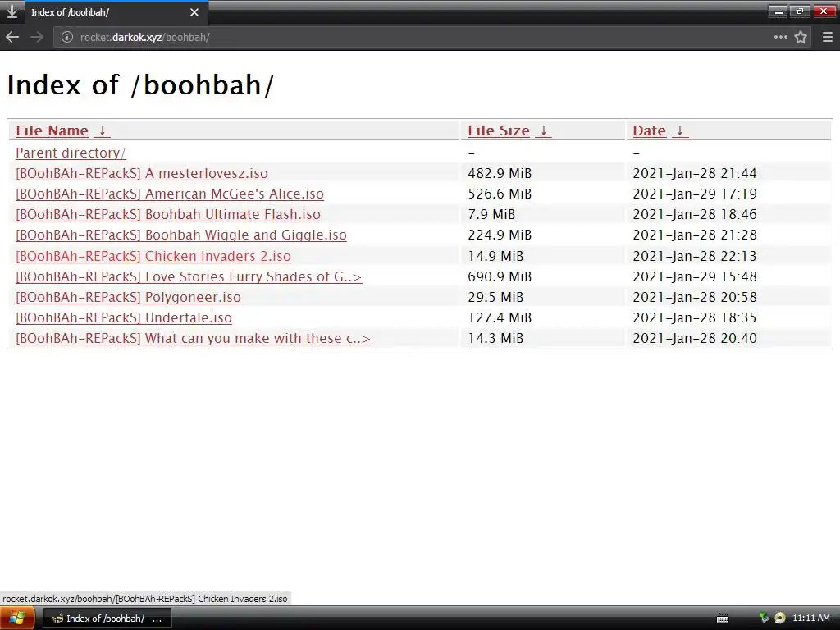Click the green network tray icon
Viewport: 840px width, 630px height.
[765, 618]
